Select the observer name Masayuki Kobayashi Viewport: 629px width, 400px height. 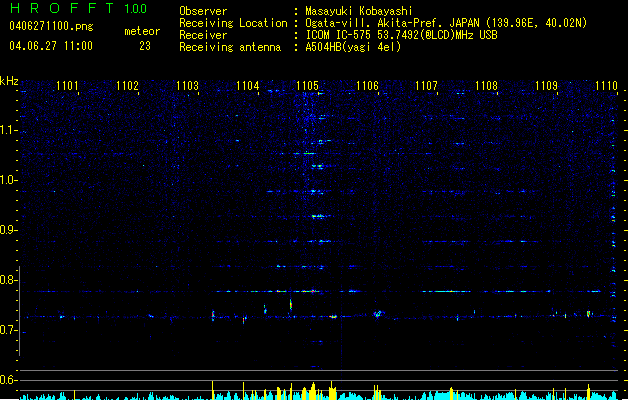(359, 11)
